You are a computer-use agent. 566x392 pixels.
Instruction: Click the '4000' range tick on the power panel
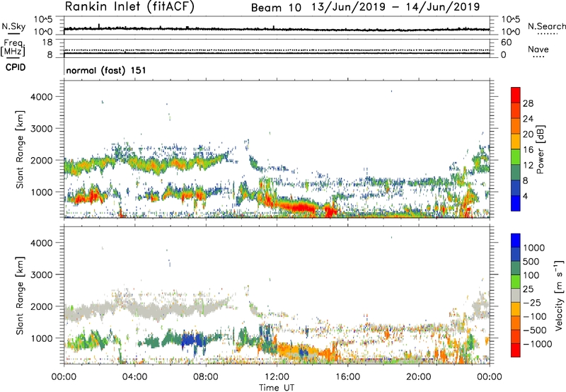tap(41, 97)
